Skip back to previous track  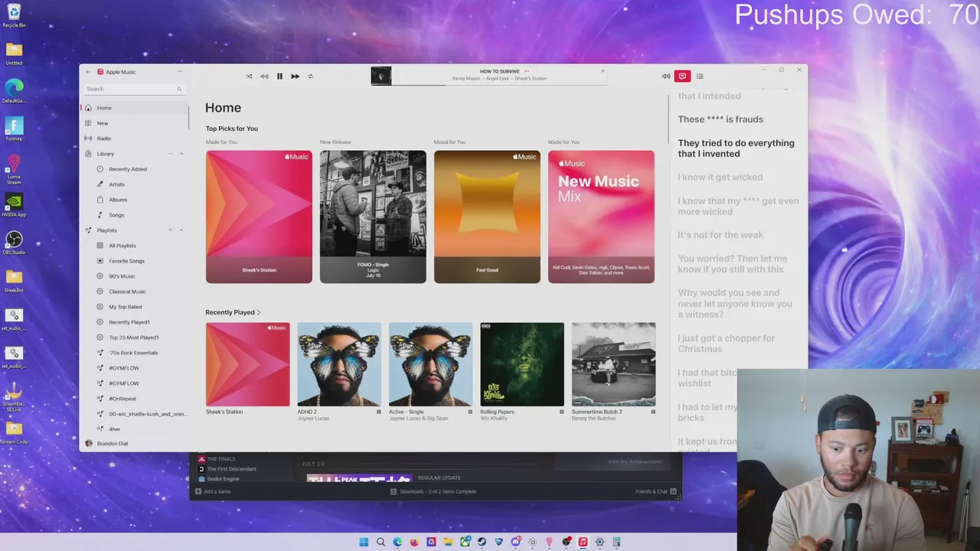(264, 77)
